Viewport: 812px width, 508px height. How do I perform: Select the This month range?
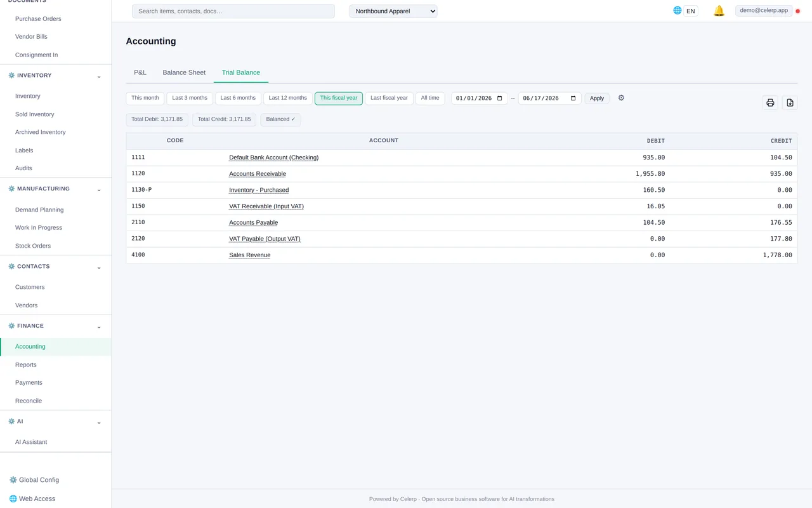coord(145,98)
